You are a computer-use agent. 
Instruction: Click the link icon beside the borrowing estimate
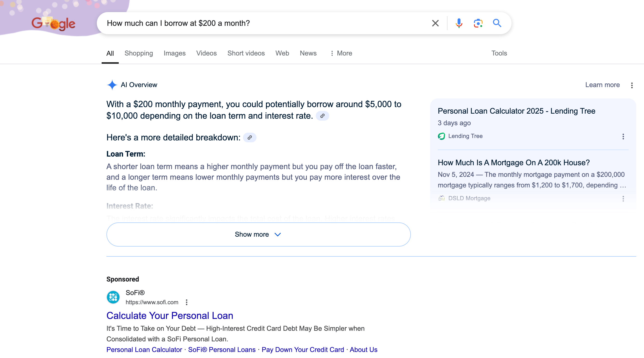[323, 116]
